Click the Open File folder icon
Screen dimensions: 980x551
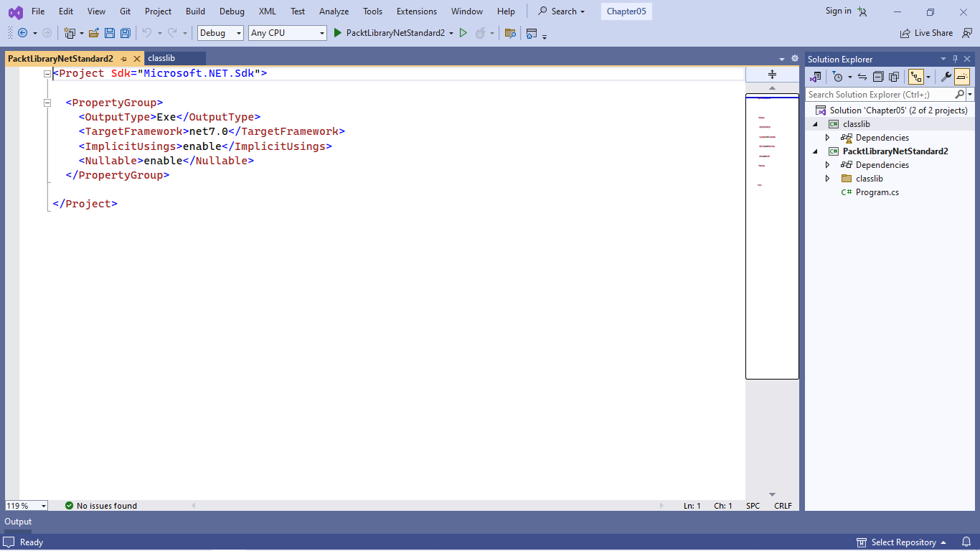94,33
